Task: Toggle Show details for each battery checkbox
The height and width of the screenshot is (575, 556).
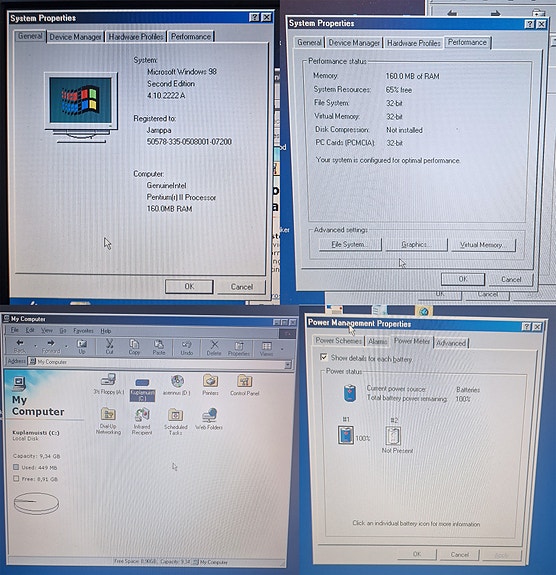Action: [x=323, y=357]
